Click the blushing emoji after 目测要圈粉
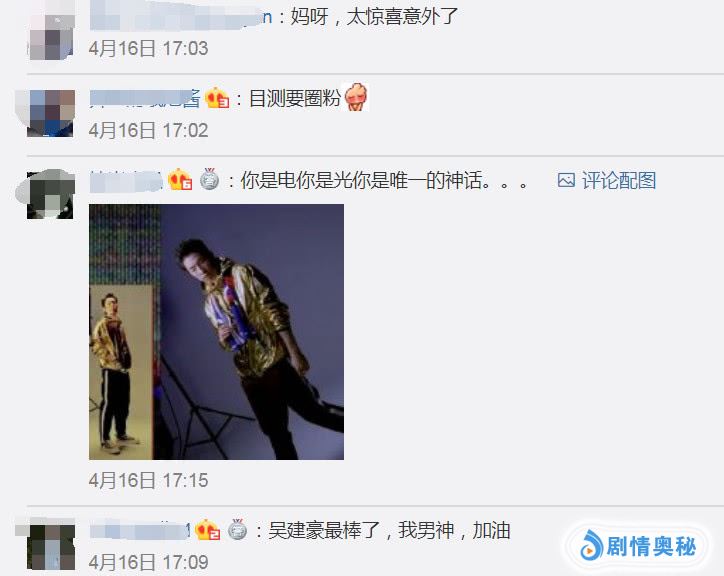Screen dimensions: 724x576 [x=356, y=97]
